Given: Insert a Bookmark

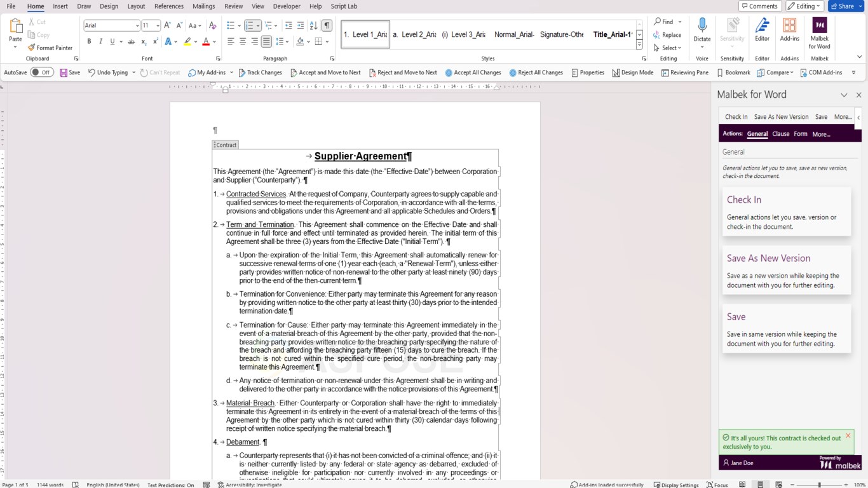Looking at the screenshot, I should [733, 72].
